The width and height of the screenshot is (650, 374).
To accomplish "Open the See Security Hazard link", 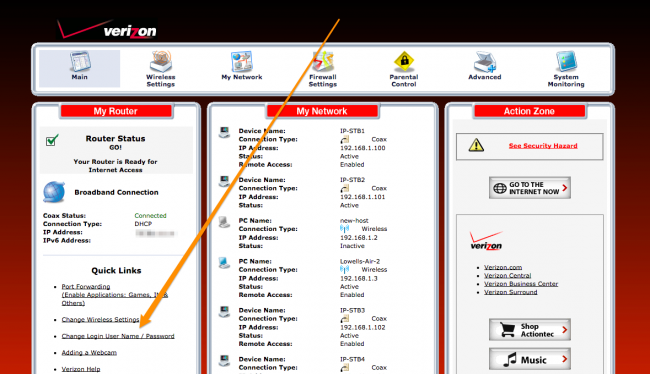I will click(543, 146).
